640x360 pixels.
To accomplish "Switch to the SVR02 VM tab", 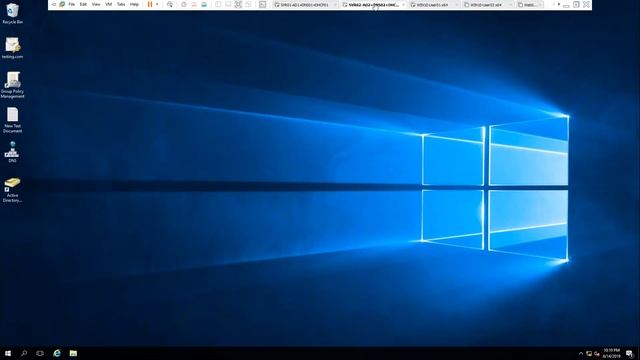I will point(373,5).
